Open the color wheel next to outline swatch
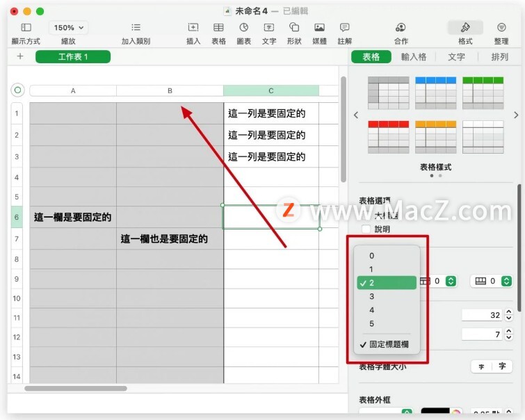The width and height of the screenshot is (525, 420). 455,412
